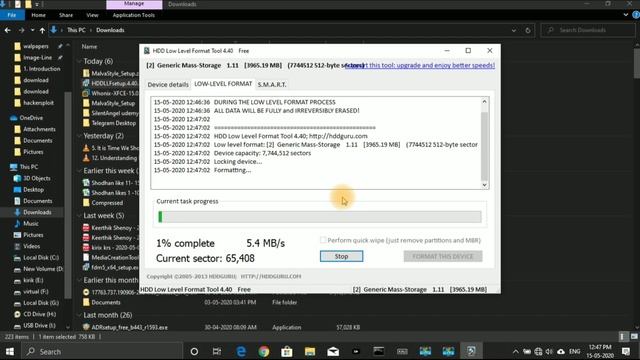Image resolution: width=640 pixels, height=360 pixels.
Task: Click the current task progress bar
Action: pos(320,217)
